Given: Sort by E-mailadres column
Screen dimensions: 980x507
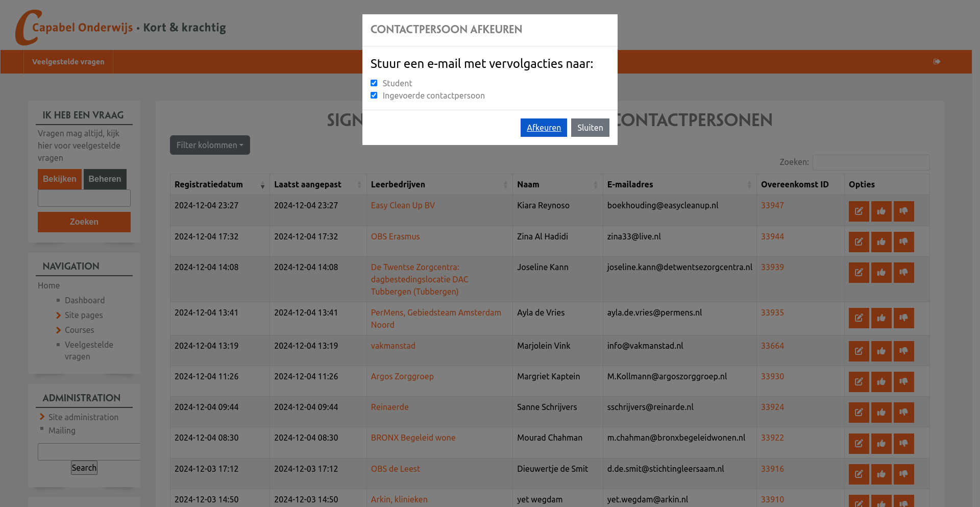Looking at the screenshot, I should (x=679, y=184).
